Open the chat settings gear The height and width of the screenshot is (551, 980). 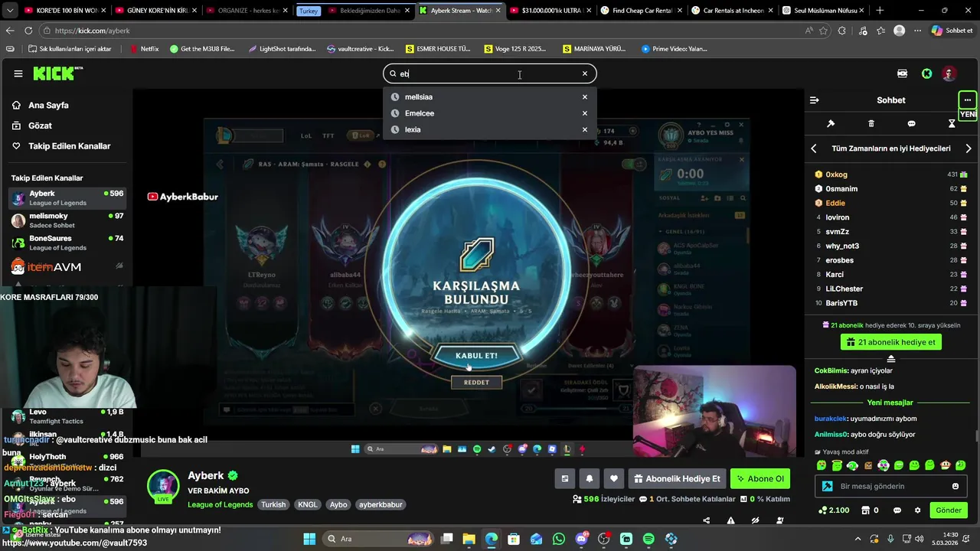point(918,510)
